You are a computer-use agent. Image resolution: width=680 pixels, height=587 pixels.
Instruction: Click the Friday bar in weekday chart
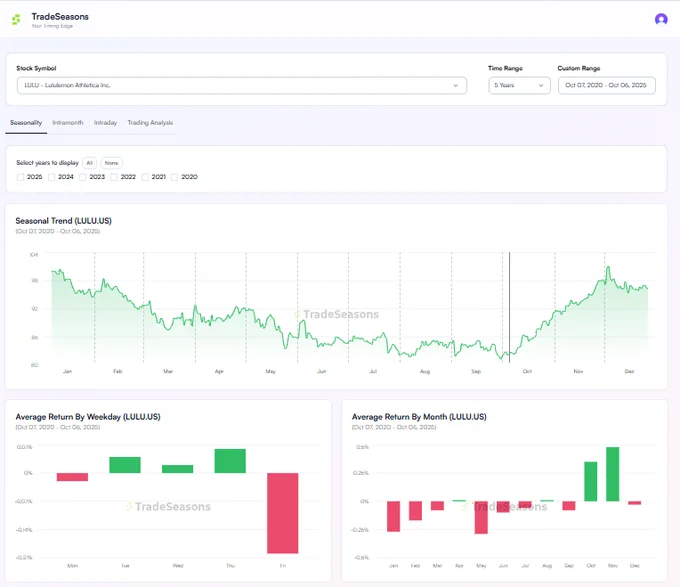click(x=282, y=513)
